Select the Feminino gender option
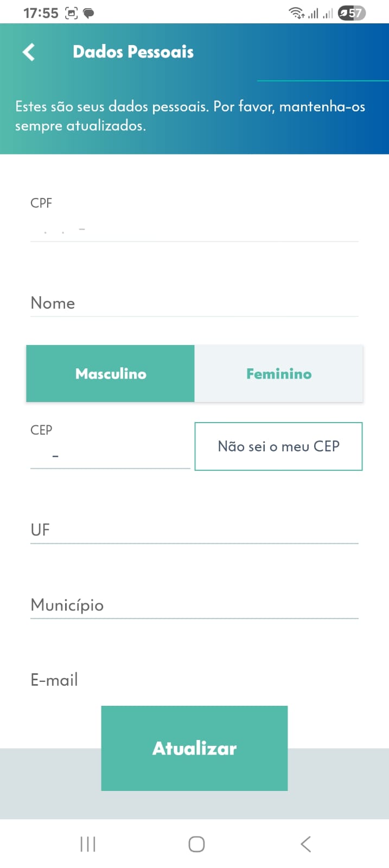 click(x=279, y=374)
